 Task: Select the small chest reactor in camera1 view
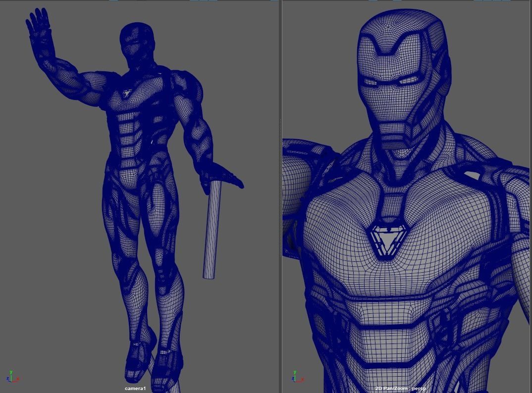127,93
